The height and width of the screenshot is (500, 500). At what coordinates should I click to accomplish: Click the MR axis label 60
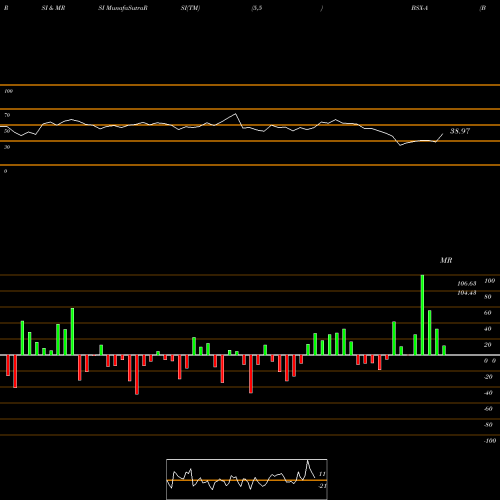coord(488,313)
